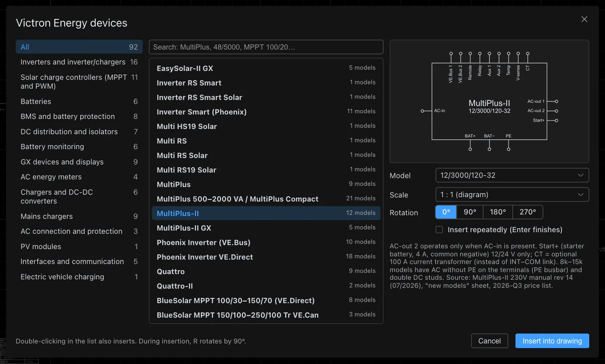Select EasySolar-II GX in list
605x364 pixels.
266,68
